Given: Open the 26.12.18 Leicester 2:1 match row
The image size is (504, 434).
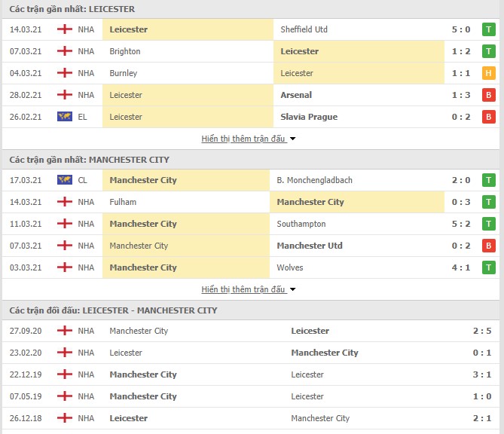Looking at the screenshot, I should coord(251,418).
